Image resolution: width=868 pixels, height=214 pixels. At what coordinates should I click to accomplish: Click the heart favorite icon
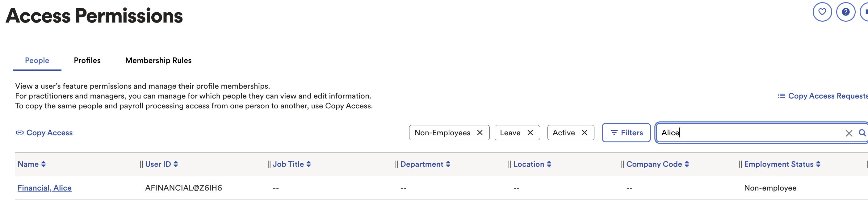click(x=822, y=12)
